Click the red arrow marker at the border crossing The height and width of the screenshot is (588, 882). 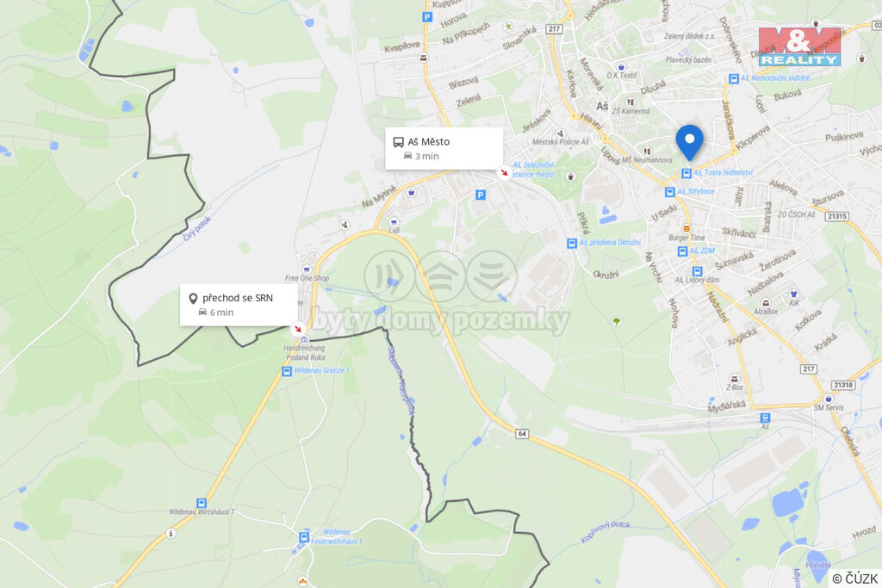coord(297,329)
